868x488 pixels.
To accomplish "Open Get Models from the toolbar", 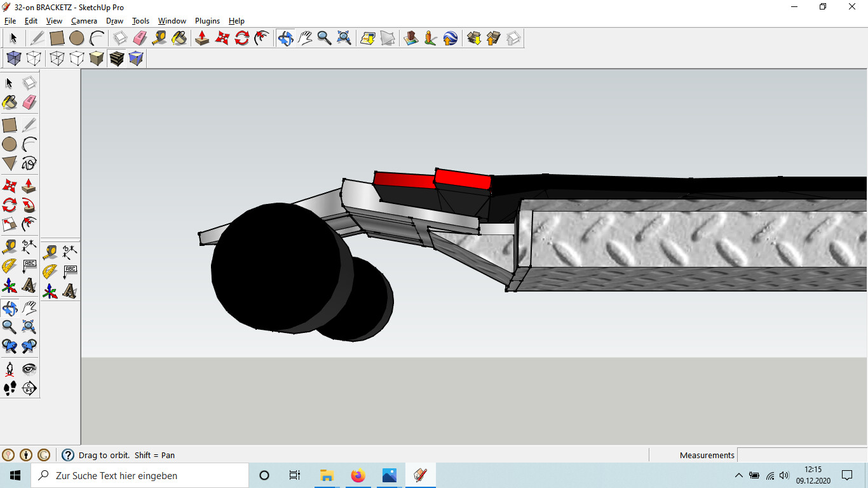I will click(473, 39).
